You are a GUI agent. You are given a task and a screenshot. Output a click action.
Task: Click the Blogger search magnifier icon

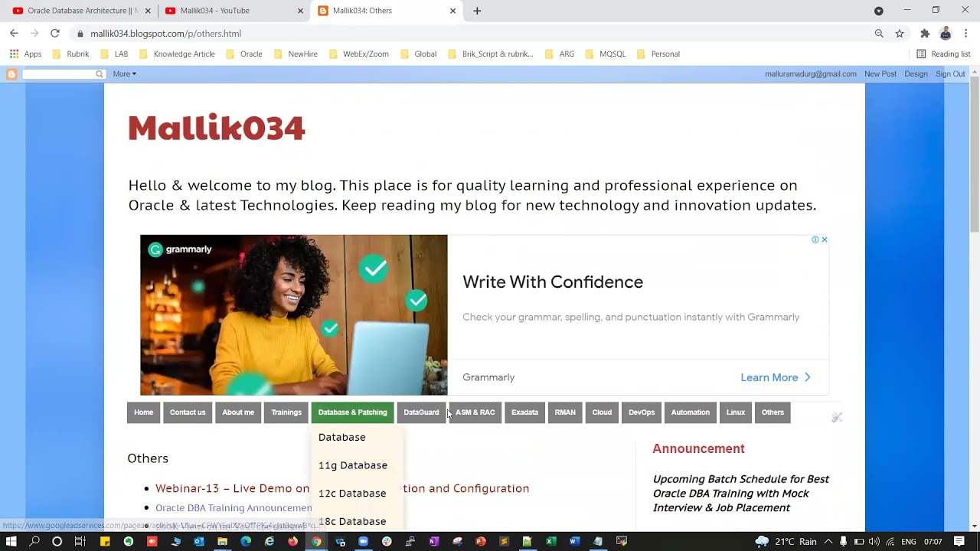coord(100,74)
